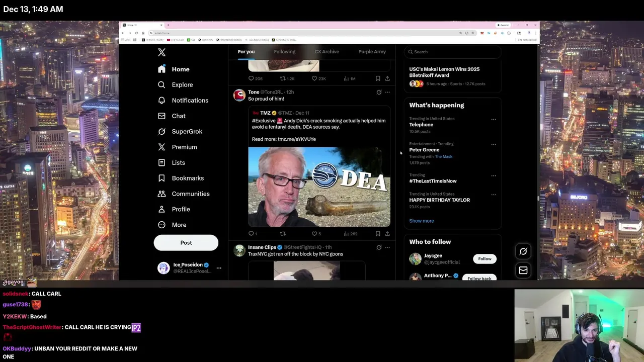Open Home in X sidebar
Viewport: 644px width, 362px height.
[x=174, y=69]
